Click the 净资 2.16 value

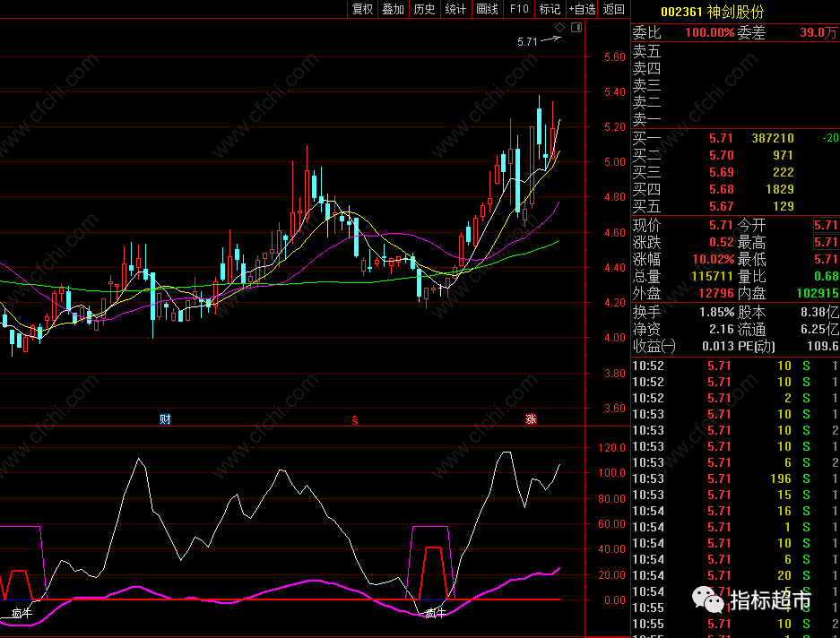pyautogui.click(x=721, y=329)
